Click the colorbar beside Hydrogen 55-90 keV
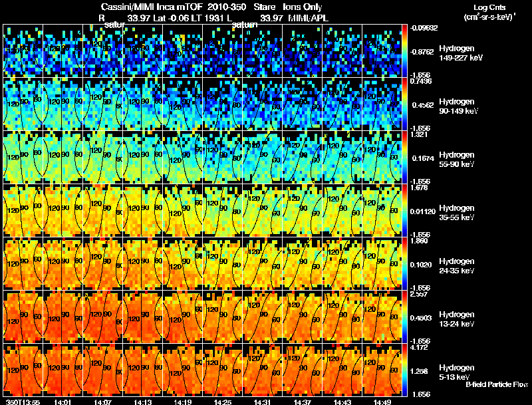The width and height of the screenshot is (532, 405). [x=404, y=157]
